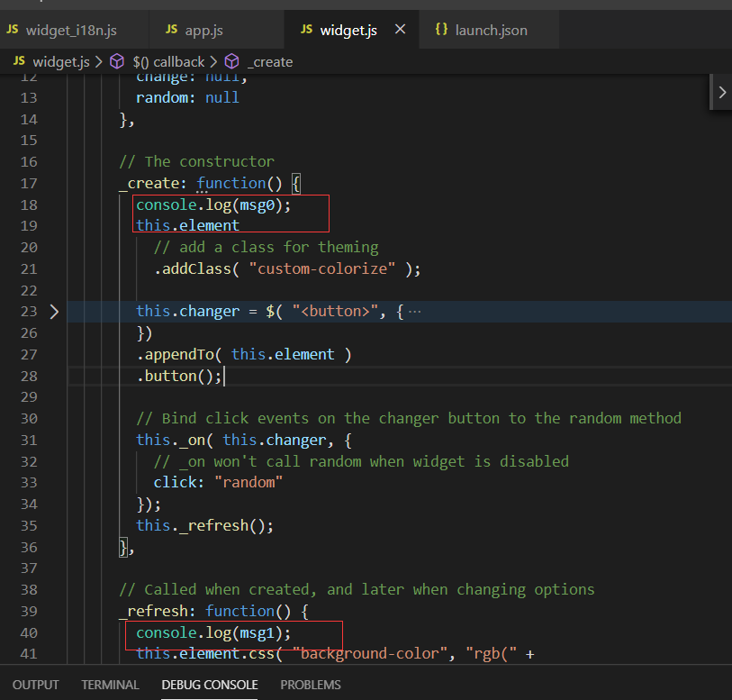Click the cube symbol icon before $() callback
Viewport: 732px width, 700px height.
tap(117, 61)
